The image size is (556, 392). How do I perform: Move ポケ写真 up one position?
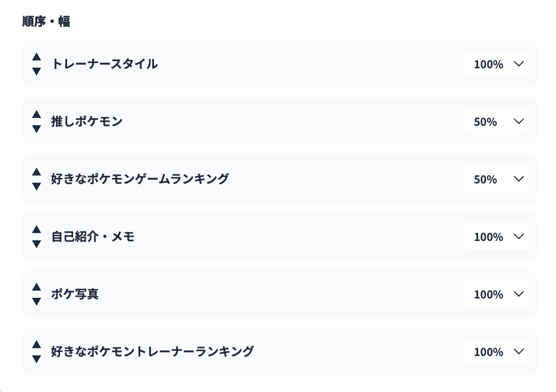point(37,287)
